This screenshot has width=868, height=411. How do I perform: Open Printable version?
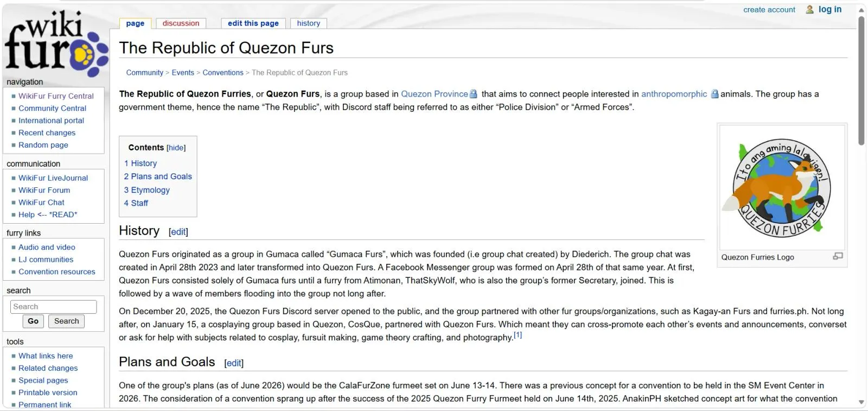pyautogui.click(x=48, y=393)
